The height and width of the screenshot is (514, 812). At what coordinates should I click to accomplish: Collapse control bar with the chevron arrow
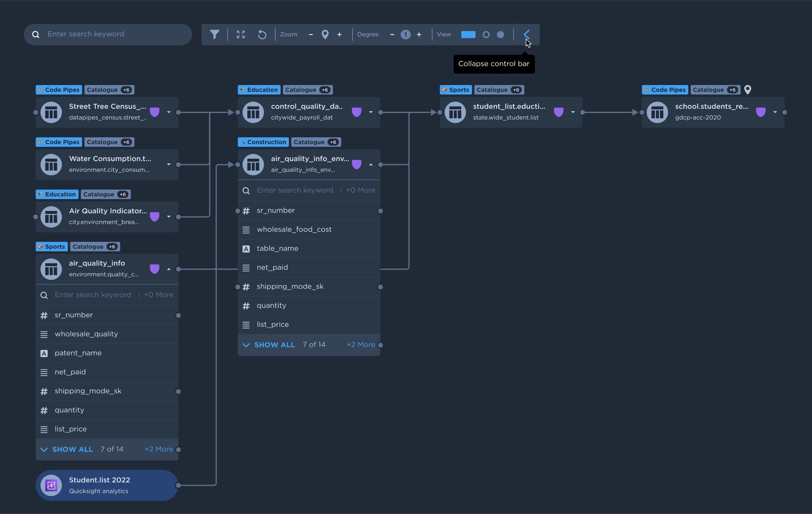[x=526, y=34]
